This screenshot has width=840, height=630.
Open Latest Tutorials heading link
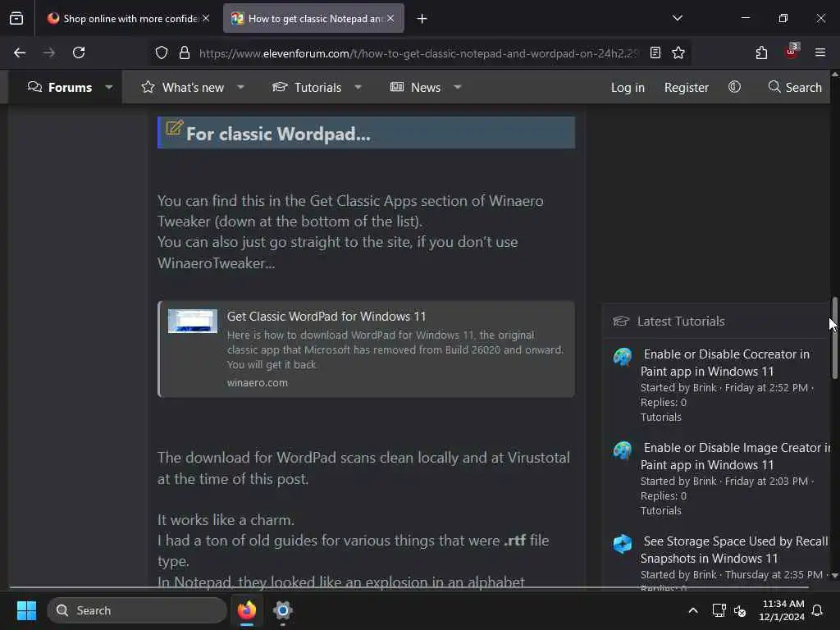click(x=681, y=321)
